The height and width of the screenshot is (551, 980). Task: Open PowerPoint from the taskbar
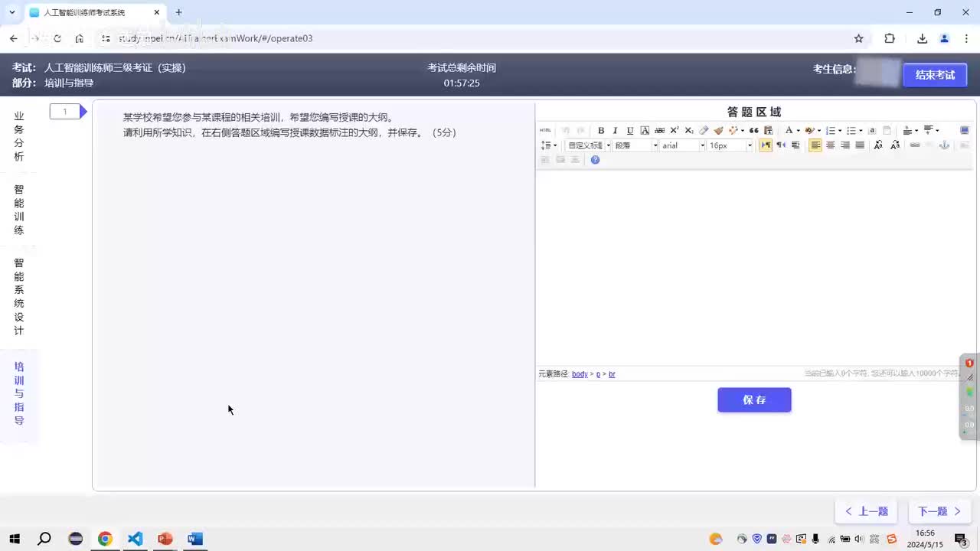pos(165,539)
